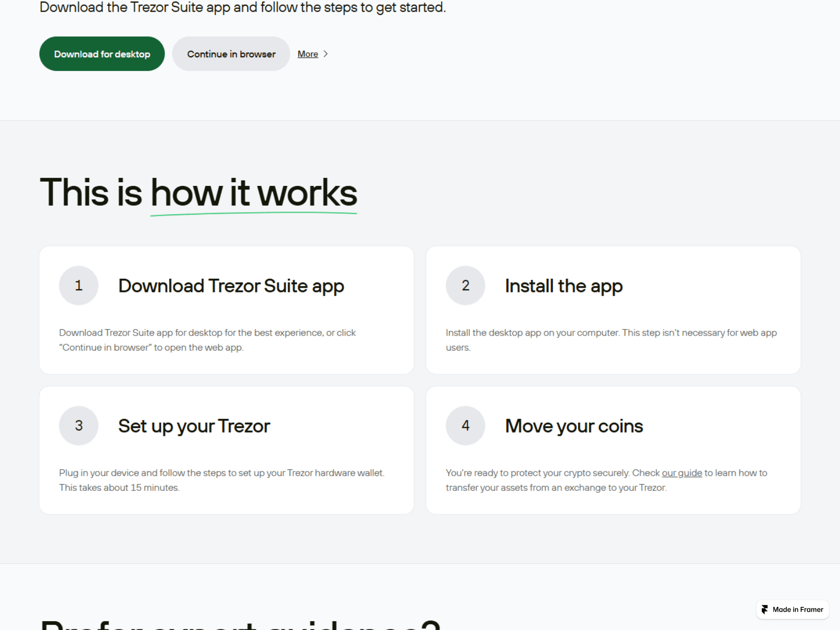Click the 'This is how it works' title

(x=198, y=193)
